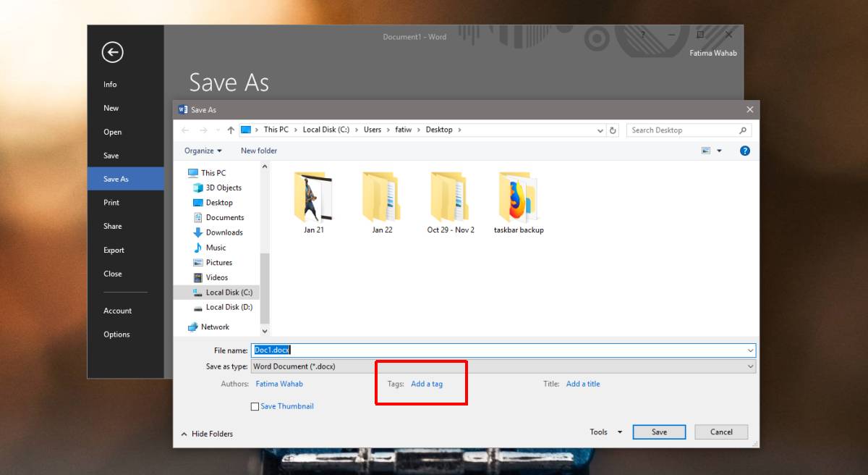Click the Word icon in Save As titlebar

click(183, 109)
